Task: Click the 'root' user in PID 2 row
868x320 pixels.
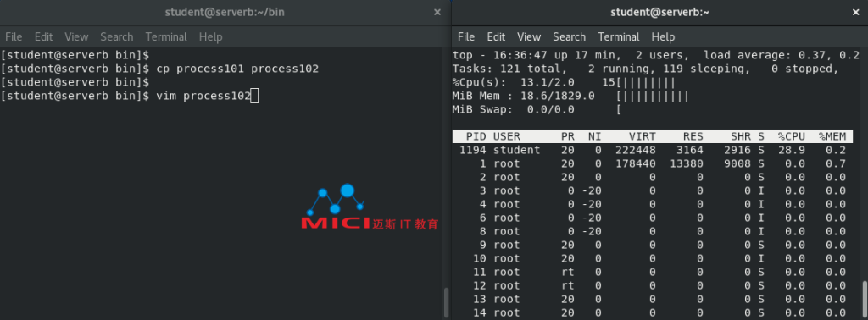Action: (x=507, y=177)
